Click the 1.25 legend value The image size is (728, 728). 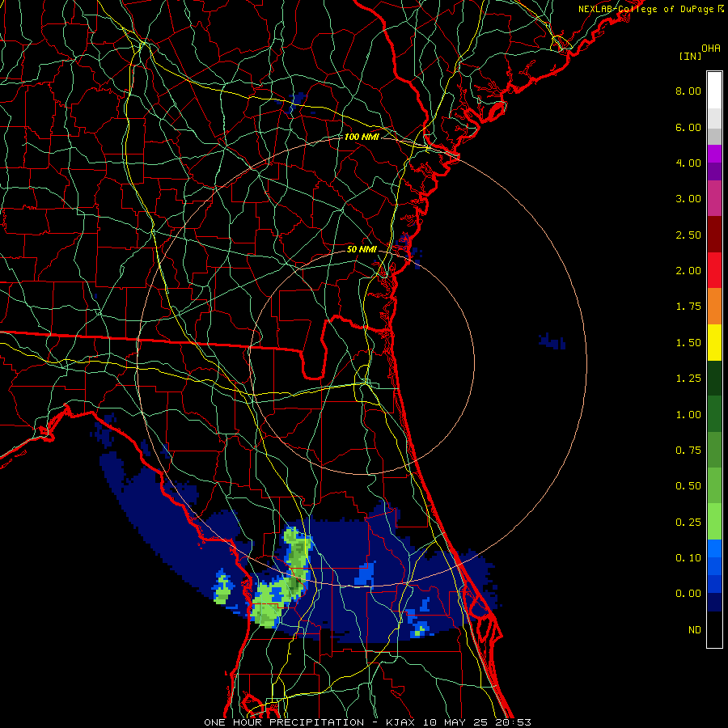[x=688, y=379]
